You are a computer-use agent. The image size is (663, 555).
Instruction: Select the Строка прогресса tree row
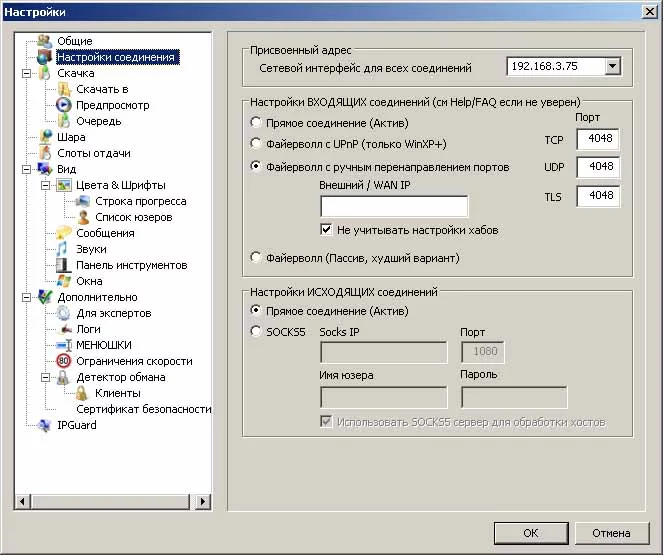(x=141, y=201)
